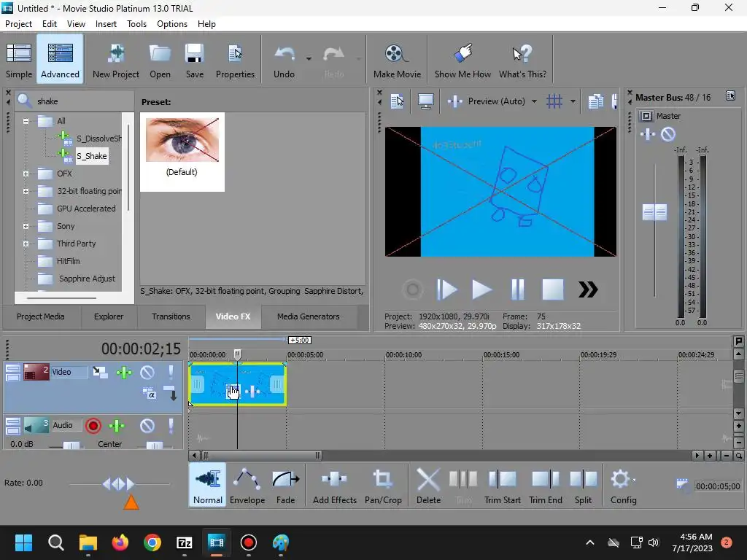
Task: Click Audio track volume slider
Action: [x=71, y=446]
